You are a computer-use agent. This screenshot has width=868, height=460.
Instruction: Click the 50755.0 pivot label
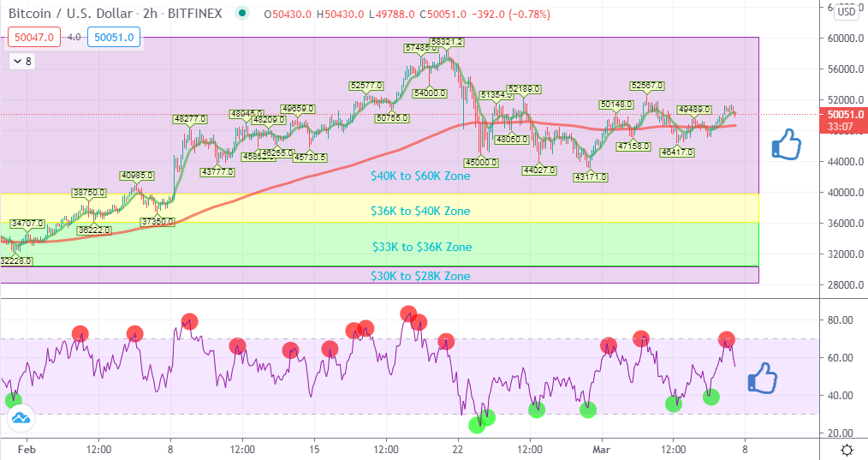[x=392, y=118]
